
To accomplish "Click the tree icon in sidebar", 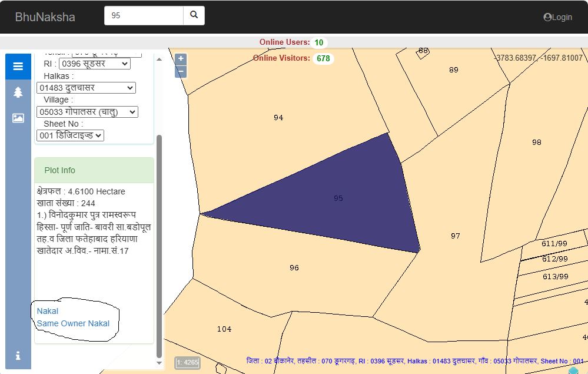I will coord(18,92).
